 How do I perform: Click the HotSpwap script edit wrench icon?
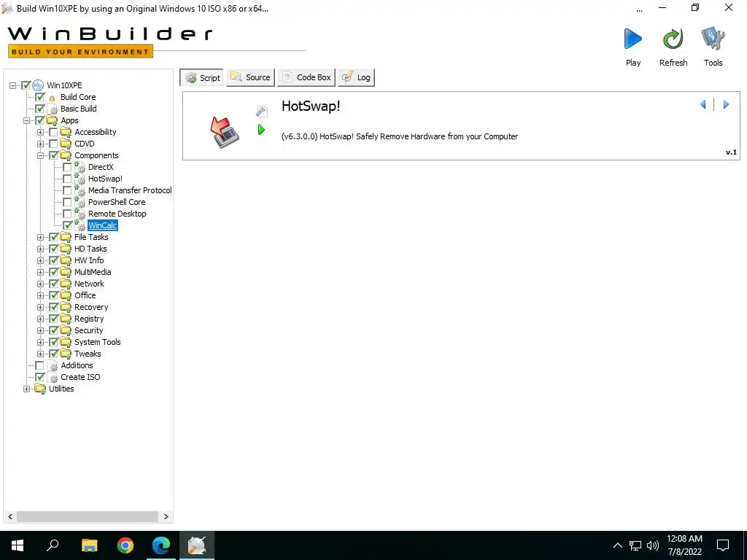click(262, 112)
